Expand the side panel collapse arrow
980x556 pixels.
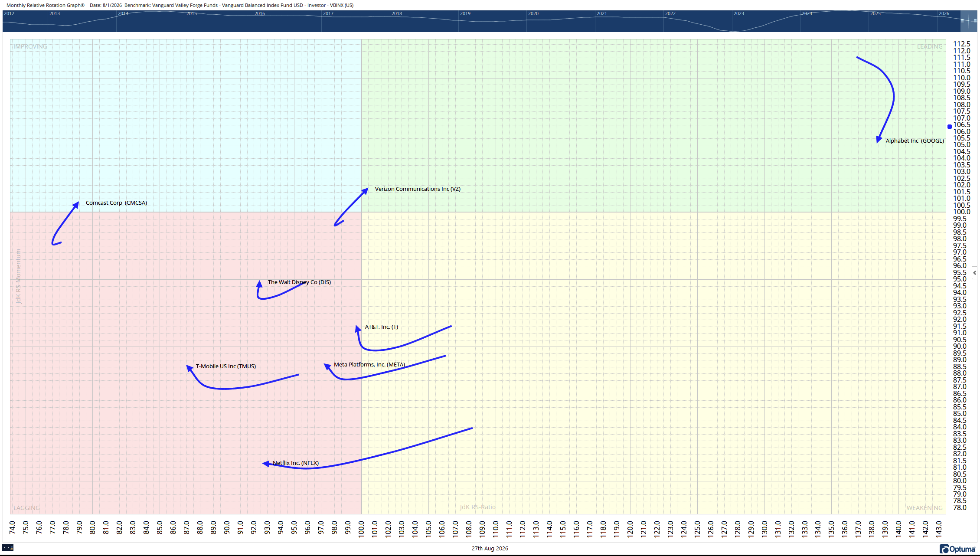[975, 273]
